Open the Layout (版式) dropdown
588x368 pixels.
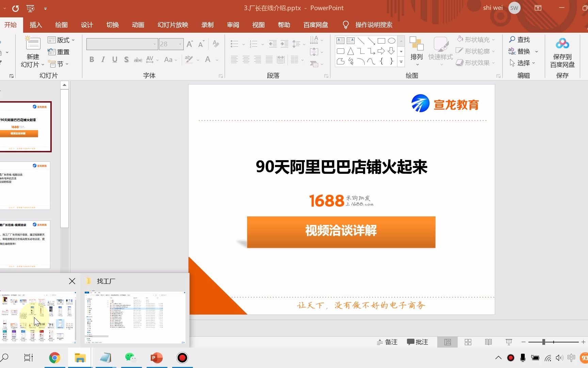61,40
